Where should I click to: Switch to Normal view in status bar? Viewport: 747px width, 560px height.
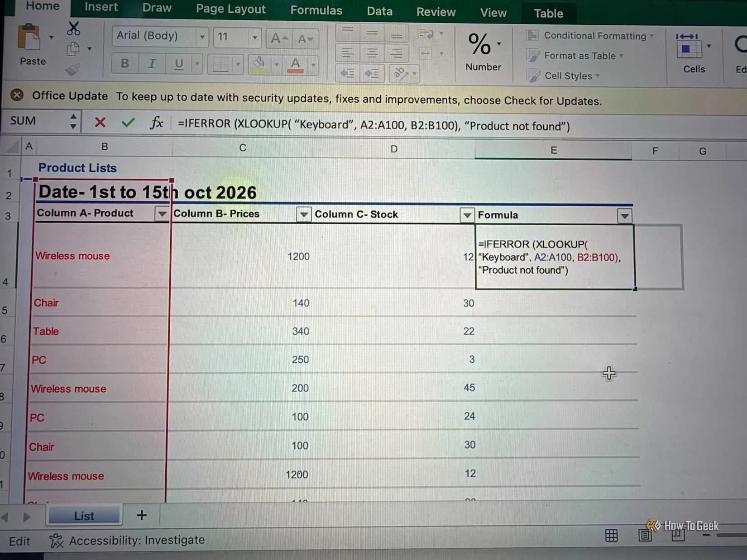pyautogui.click(x=611, y=536)
